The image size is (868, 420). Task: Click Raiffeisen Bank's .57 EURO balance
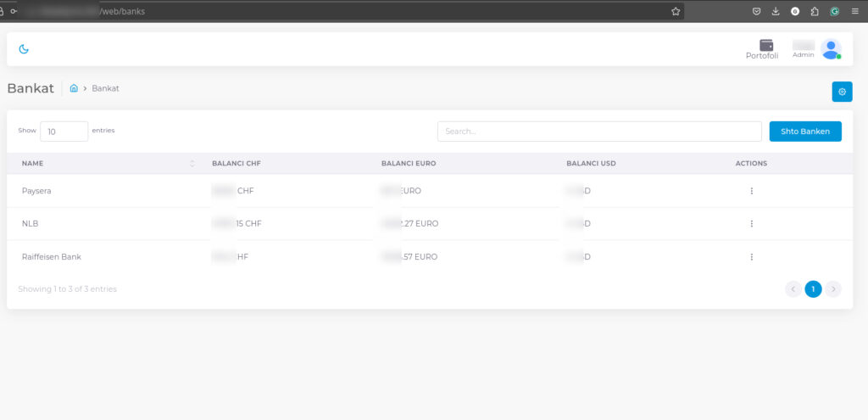[409, 257]
